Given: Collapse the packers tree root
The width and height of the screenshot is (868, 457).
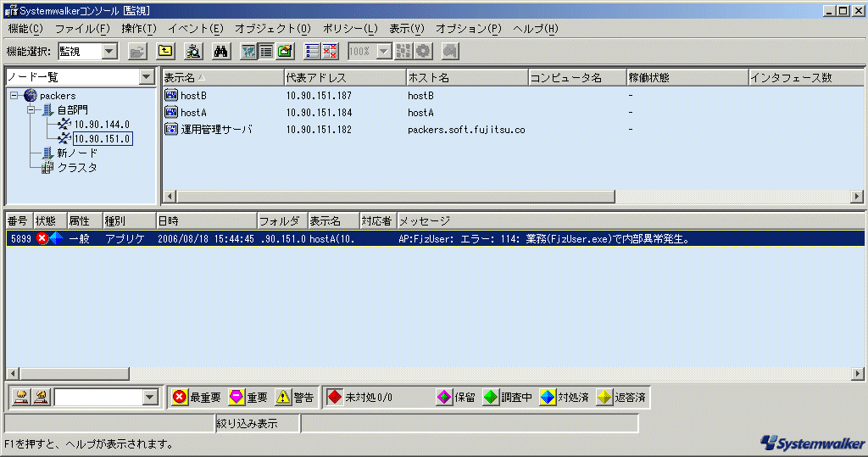Looking at the screenshot, I should tap(14, 96).
